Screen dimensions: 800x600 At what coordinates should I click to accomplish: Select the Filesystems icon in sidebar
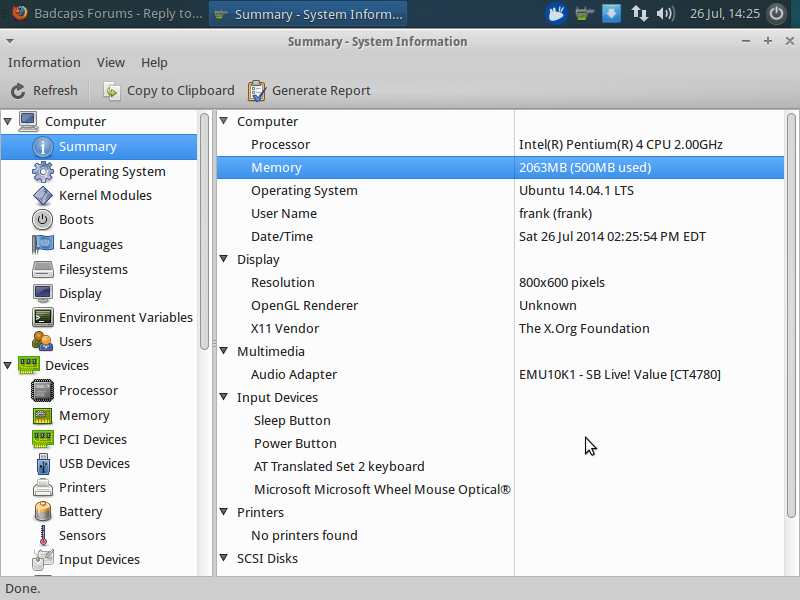[x=43, y=269]
